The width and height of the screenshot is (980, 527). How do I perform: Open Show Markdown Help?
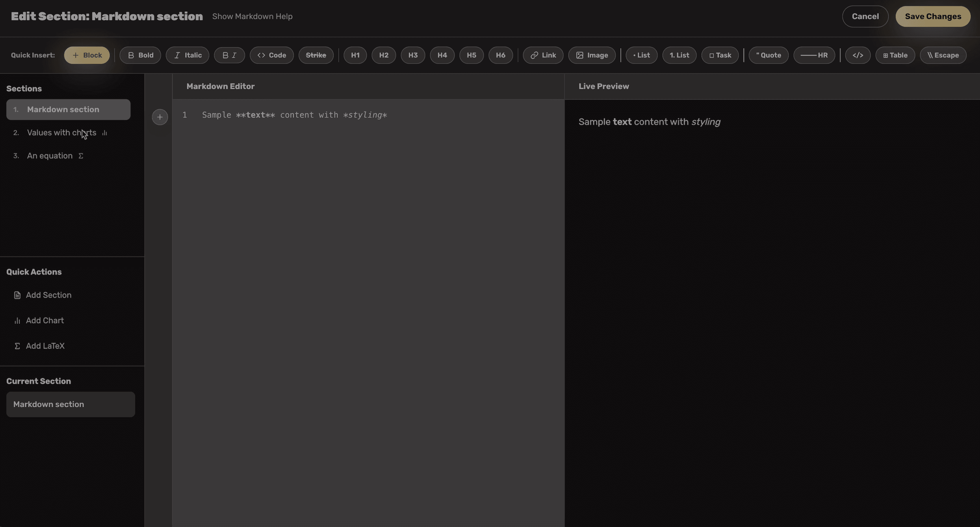[x=252, y=16]
